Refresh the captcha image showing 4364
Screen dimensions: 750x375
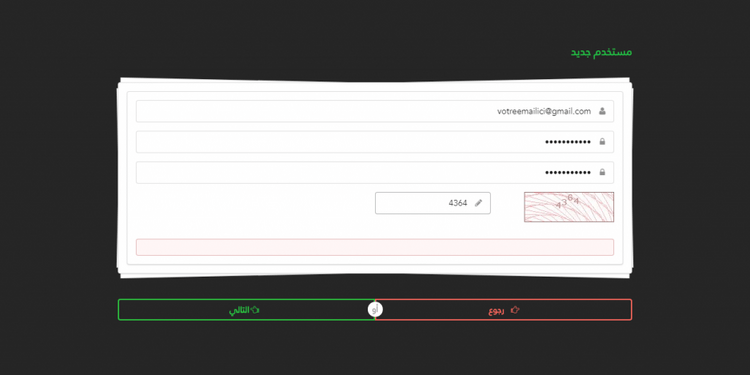tap(569, 207)
